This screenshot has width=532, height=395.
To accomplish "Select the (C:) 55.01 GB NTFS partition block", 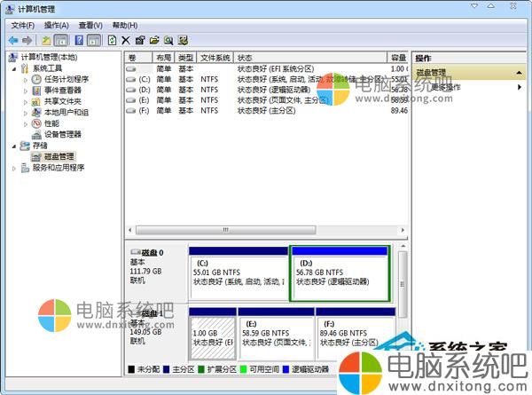I will 239,274.
